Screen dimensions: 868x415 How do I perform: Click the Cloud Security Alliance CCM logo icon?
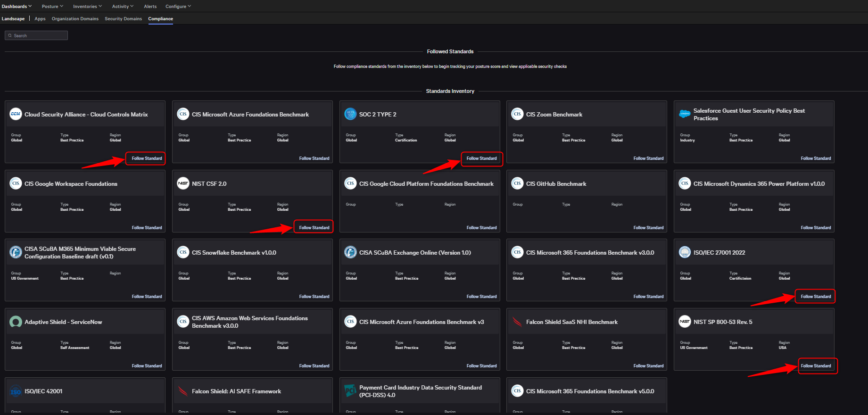click(16, 114)
